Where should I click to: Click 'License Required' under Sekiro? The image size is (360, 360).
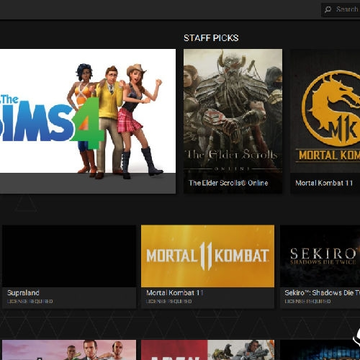coord(308,301)
